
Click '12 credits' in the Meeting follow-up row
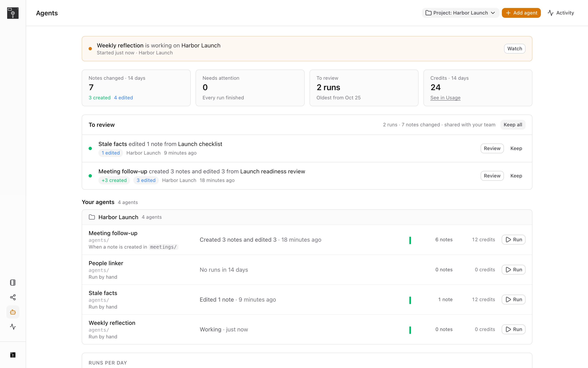(x=483, y=240)
